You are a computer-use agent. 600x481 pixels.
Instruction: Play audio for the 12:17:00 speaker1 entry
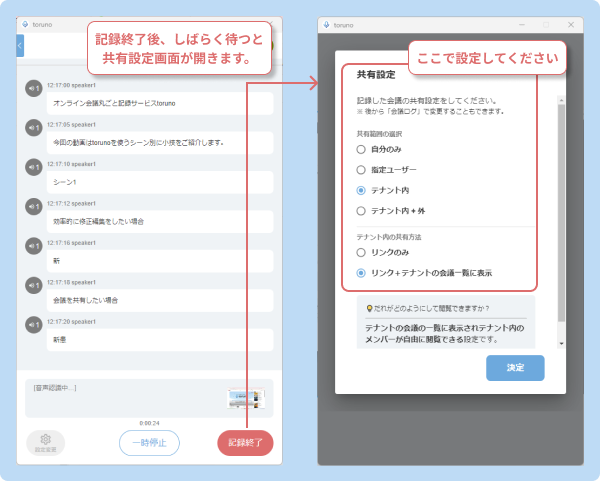[x=34, y=88]
